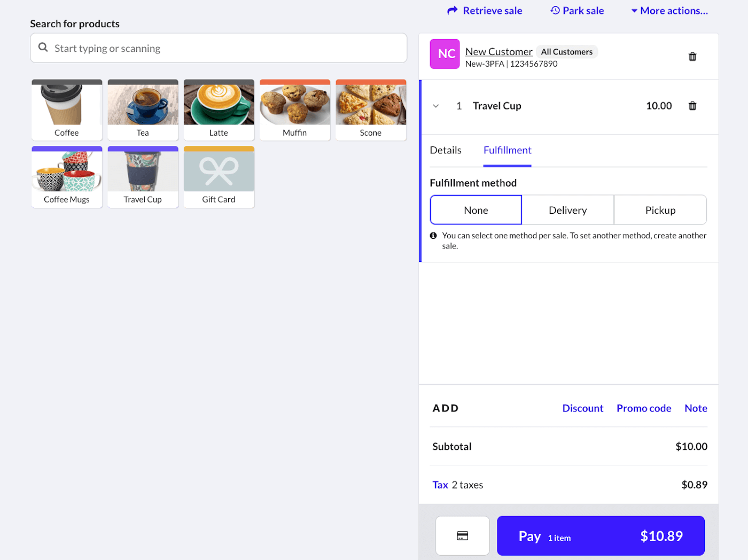Open the Tax breakdown
This screenshot has width=748, height=560.
(440, 485)
